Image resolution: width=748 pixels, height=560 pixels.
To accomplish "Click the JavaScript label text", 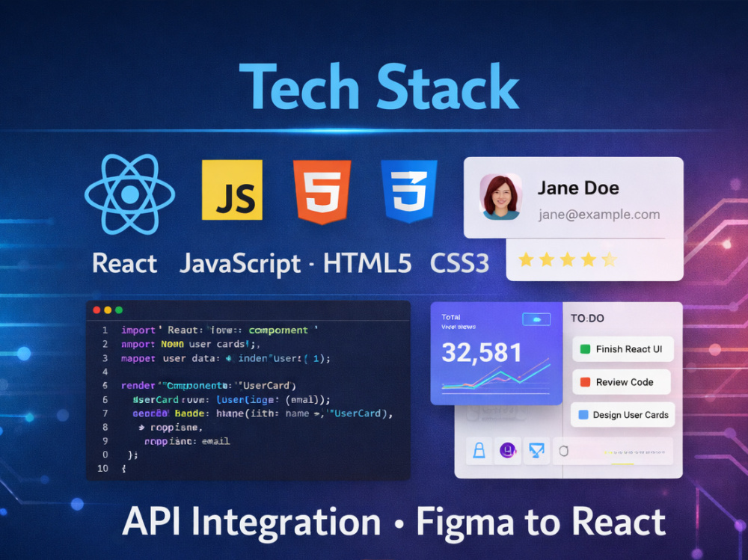I will pos(240,264).
